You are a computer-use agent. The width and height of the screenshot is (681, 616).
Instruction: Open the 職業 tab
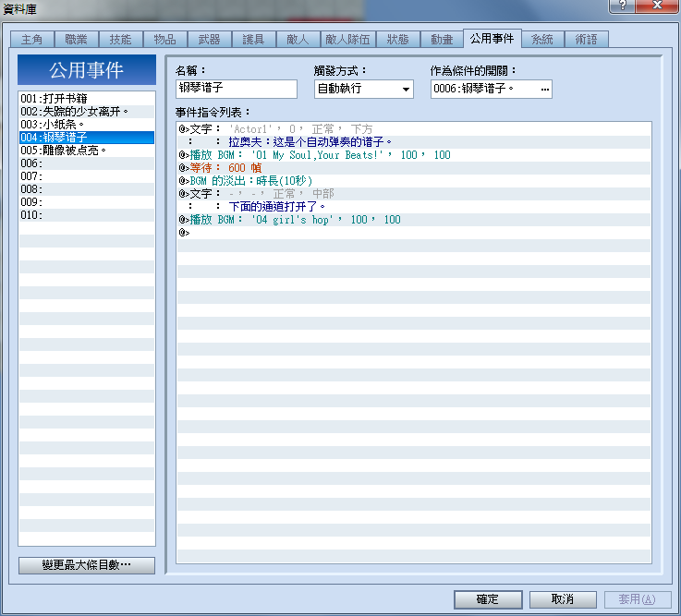coord(77,40)
